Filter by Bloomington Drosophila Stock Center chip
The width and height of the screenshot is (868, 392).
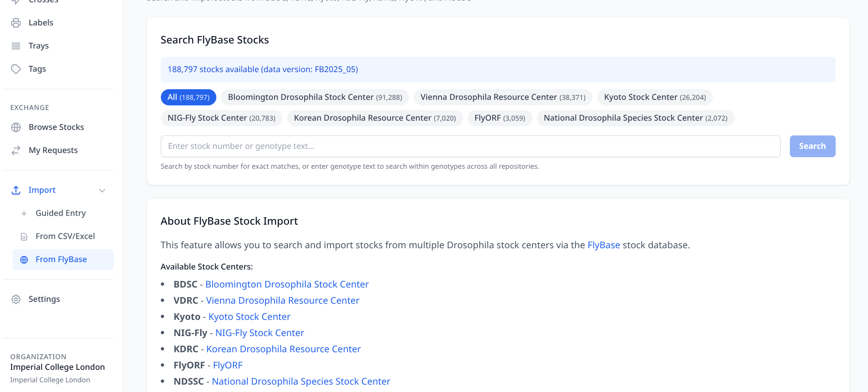click(x=315, y=97)
